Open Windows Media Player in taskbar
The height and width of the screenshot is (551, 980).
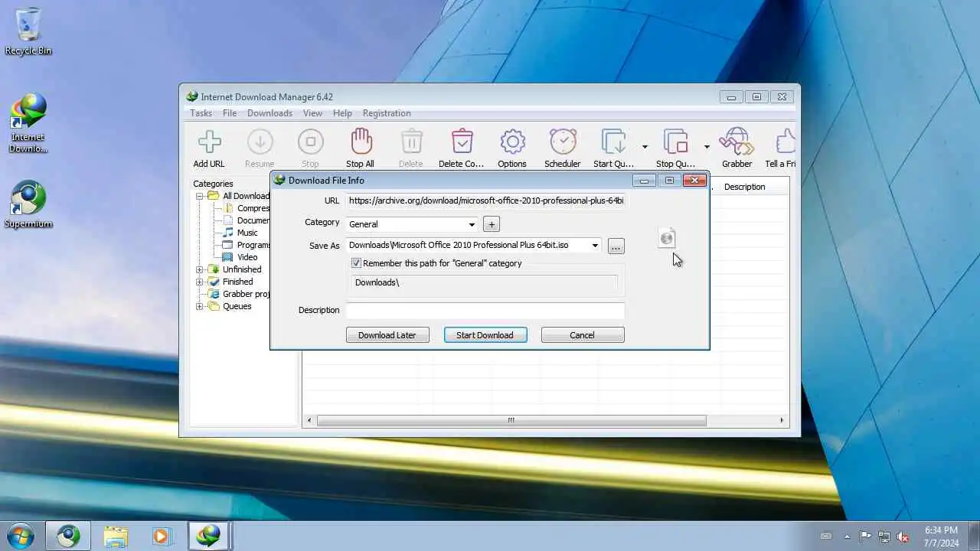click(161, 536)
